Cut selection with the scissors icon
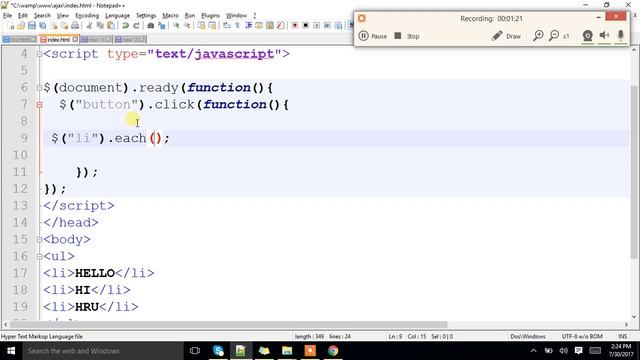 point(89,26)
